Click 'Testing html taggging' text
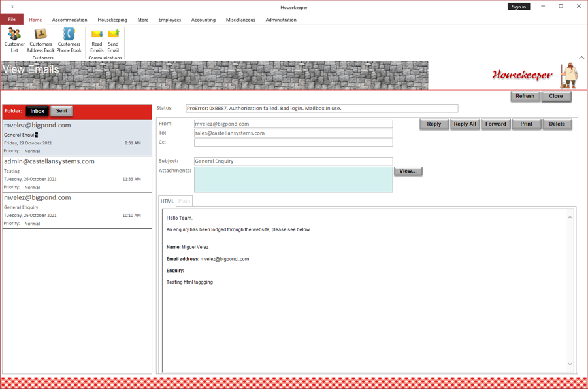The width and height of the screenshot is (588, 389). tap(189, 282)
